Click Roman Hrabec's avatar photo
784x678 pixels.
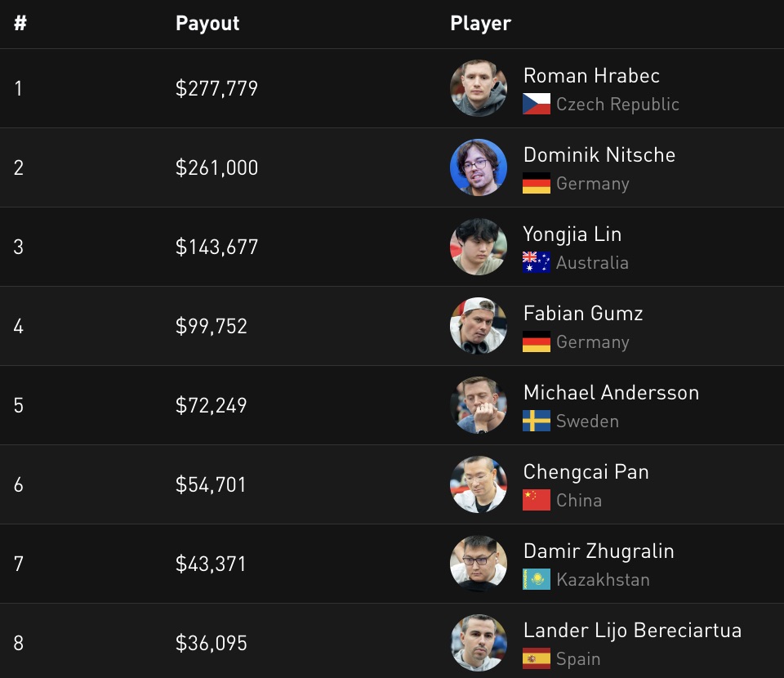(x=479, y=88)
